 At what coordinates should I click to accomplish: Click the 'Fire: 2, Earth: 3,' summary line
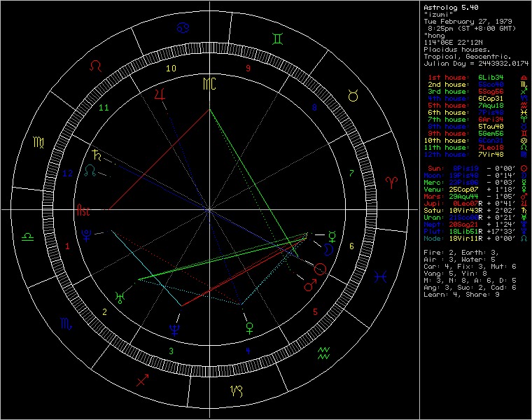click(461, 253)
